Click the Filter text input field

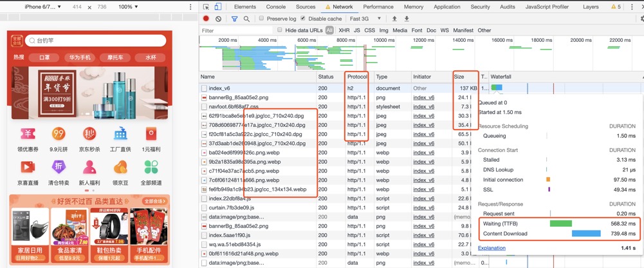pos(235,30)
